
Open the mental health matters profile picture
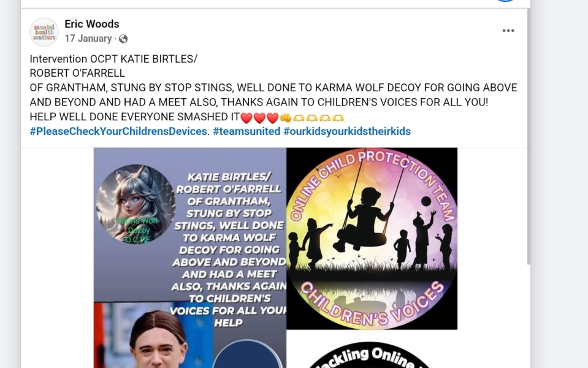44,32
